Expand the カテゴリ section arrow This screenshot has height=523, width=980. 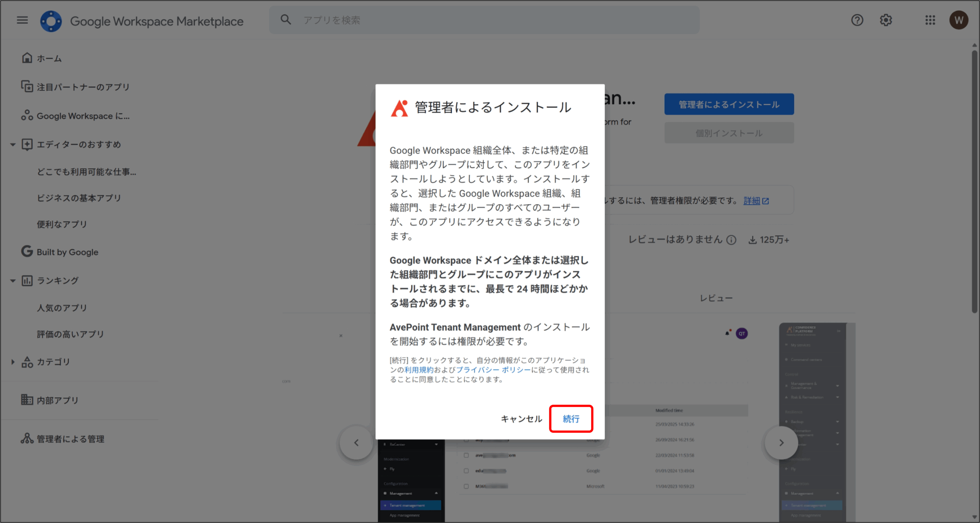tap(13, 362)
